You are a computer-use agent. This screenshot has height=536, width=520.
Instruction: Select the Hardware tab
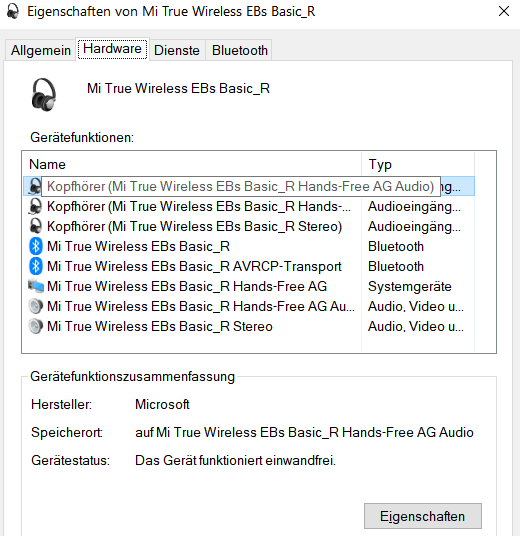[112, 49]
